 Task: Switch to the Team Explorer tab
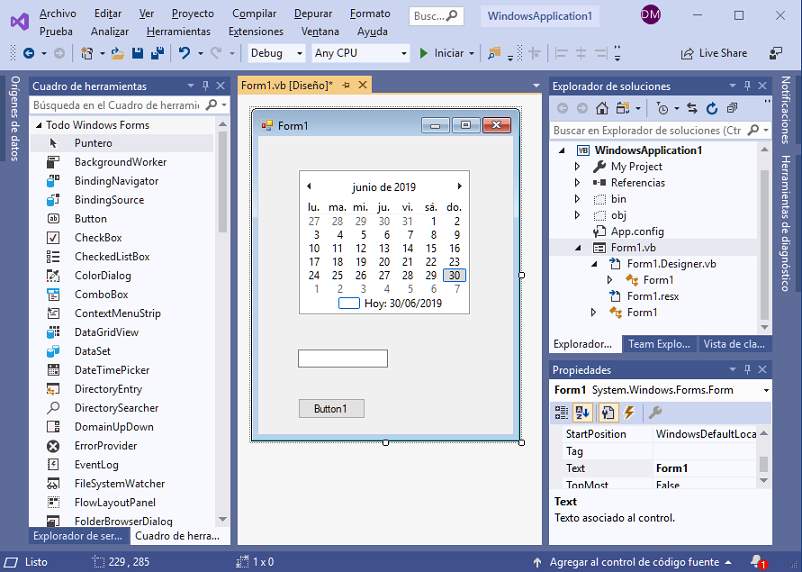pyautogui.click(x=659, y=344)
